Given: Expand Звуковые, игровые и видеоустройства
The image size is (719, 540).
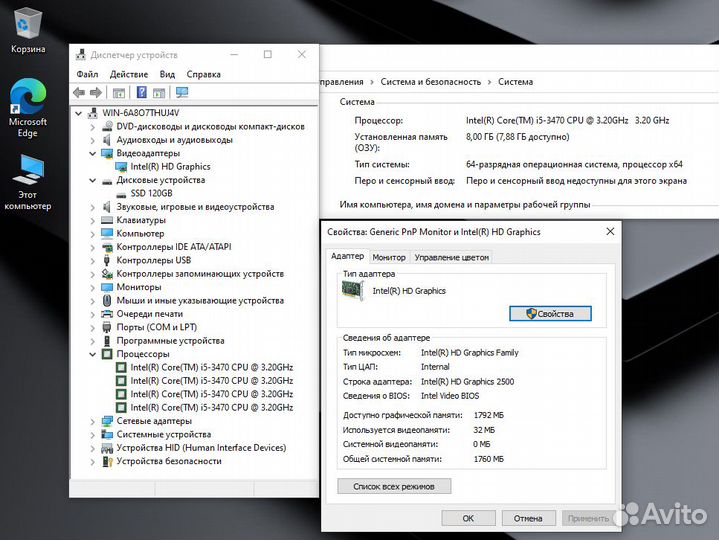Looking at the screenshot, I should pos(92,207).
